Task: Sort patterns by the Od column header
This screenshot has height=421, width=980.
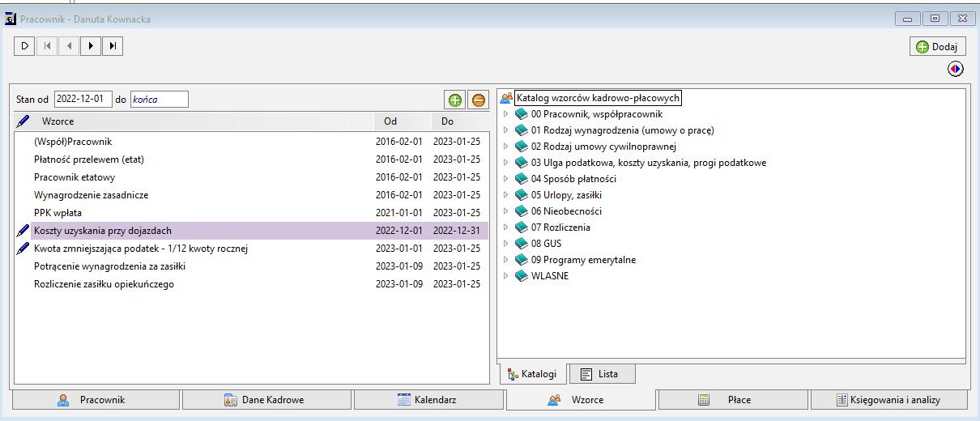Action: coord(390,121)
